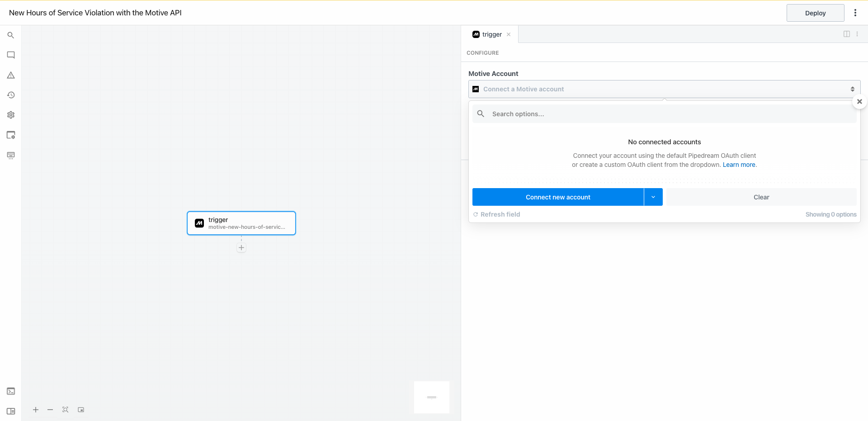Open the notes comment icon in sidebar
This screenshot has width=868, height=421.
tap(11, 55)
